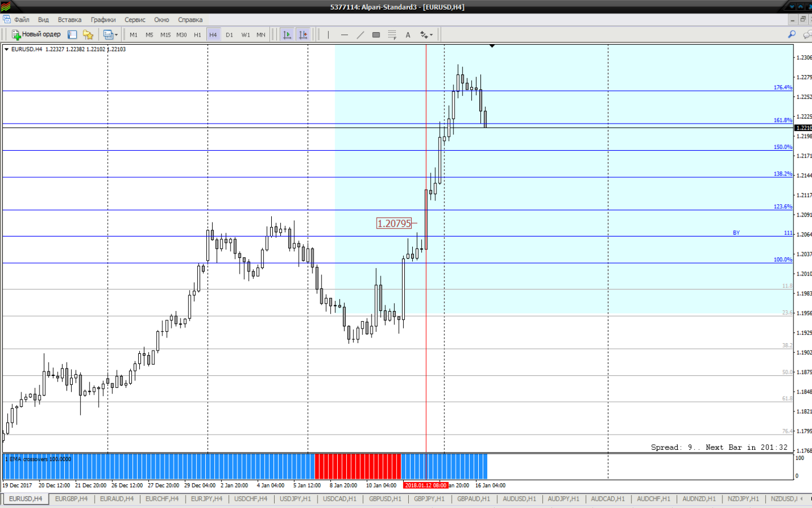Click the chart window arrangement icon
Image resolution: width=812 pixels, height=508 pixels.
click(108, 34)
